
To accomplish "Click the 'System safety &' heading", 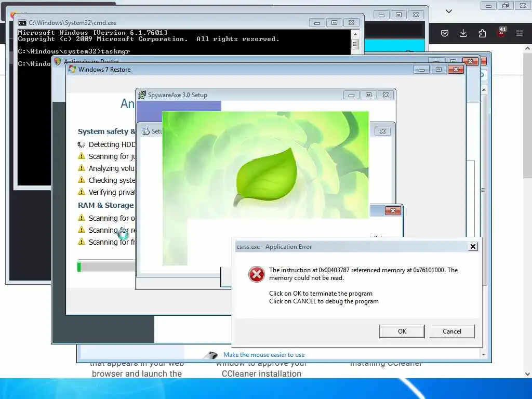I will pyautogui.click(x=107, y=131).
